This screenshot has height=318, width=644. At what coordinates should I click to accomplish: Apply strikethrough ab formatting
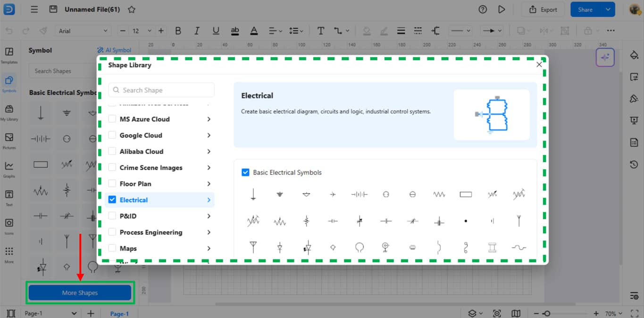235,31
